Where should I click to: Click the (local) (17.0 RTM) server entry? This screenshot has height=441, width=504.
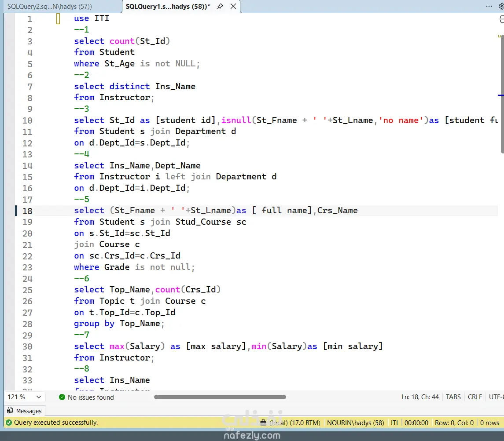point(295,423)
